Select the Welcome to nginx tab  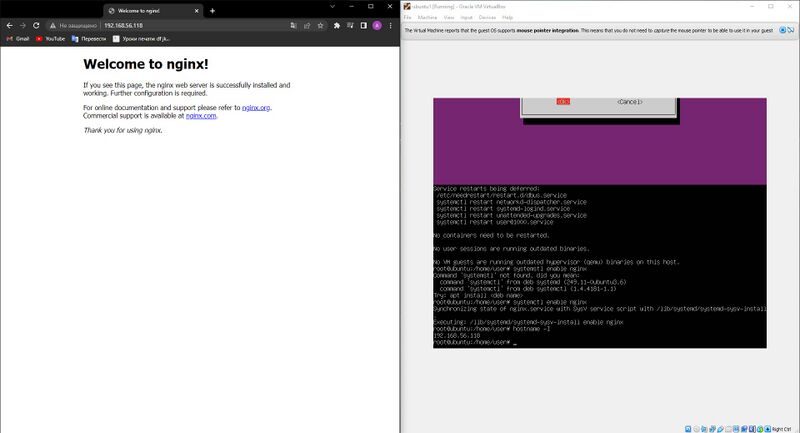153,11
